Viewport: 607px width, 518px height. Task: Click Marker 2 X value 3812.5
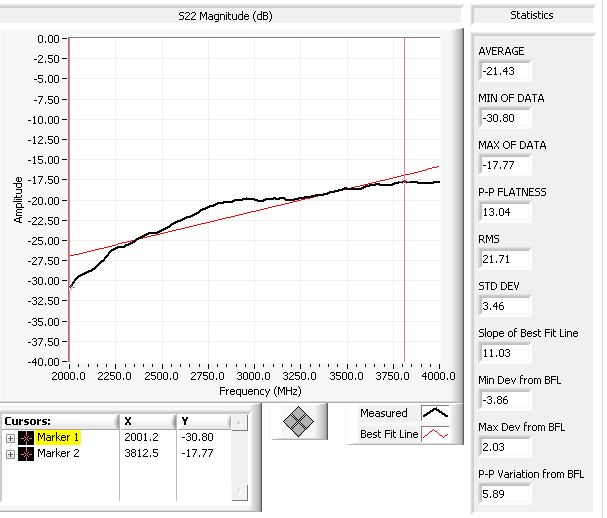[x=141, y=453]
